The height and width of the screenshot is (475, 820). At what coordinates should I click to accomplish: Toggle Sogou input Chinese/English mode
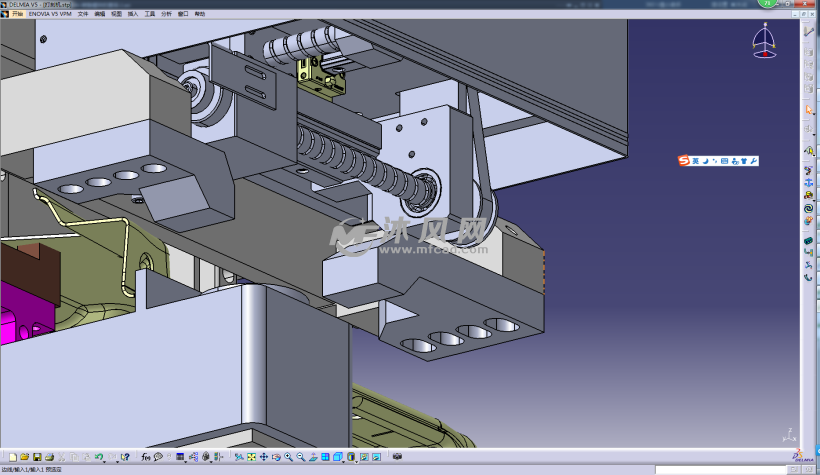(696, 161)
